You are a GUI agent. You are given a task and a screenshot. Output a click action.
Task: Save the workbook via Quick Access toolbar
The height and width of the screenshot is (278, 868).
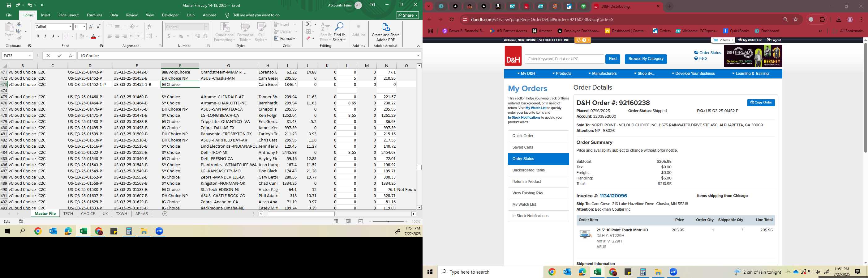point(9,5)
